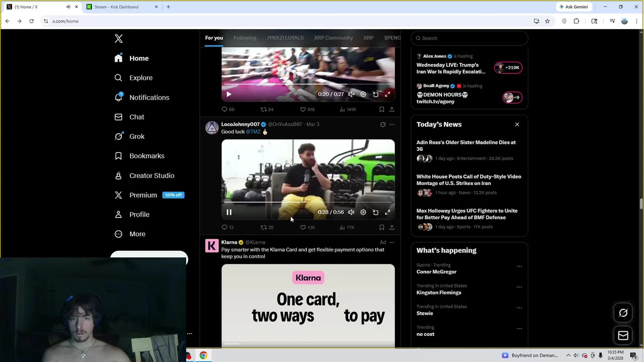Open settings gear on LocoJohnny007 video
Viewport: 644px width, 362px height.
(x=363, y=212)
